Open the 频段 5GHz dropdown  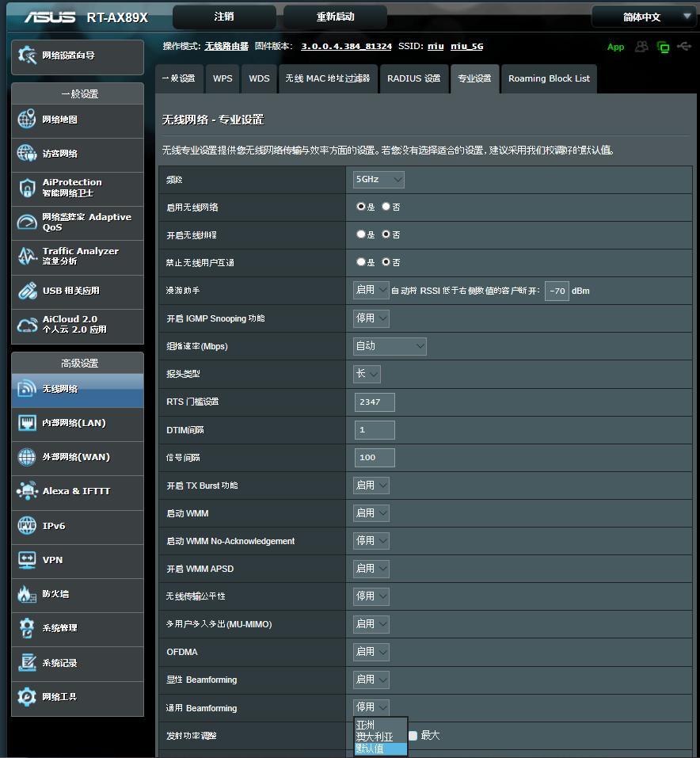379,180
